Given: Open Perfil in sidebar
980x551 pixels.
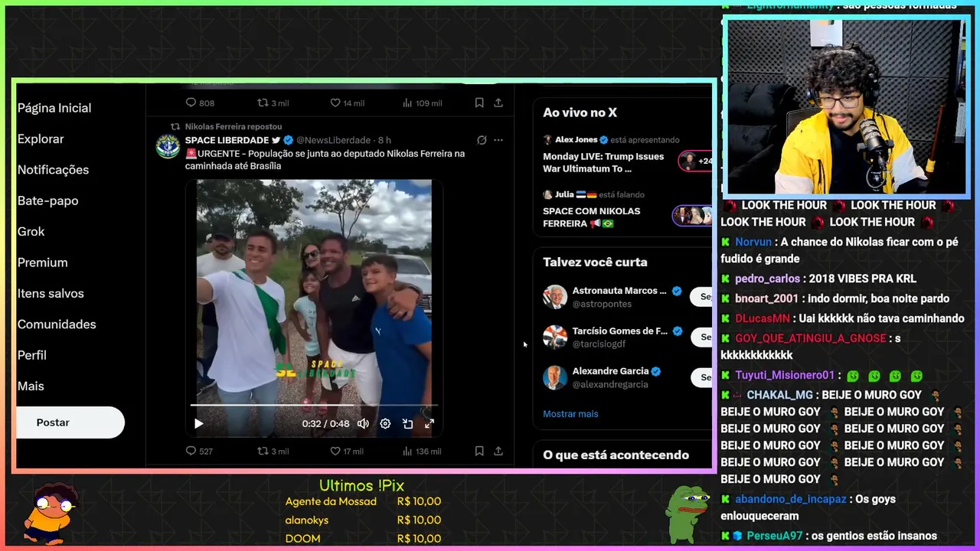Looking at the screenshot, I should (x=32, y=355).
